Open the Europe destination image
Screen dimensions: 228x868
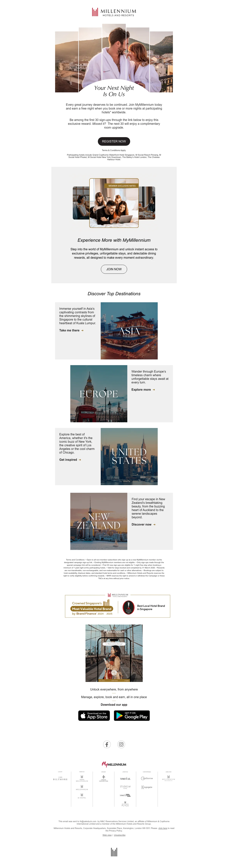click(x=99, y=394)
